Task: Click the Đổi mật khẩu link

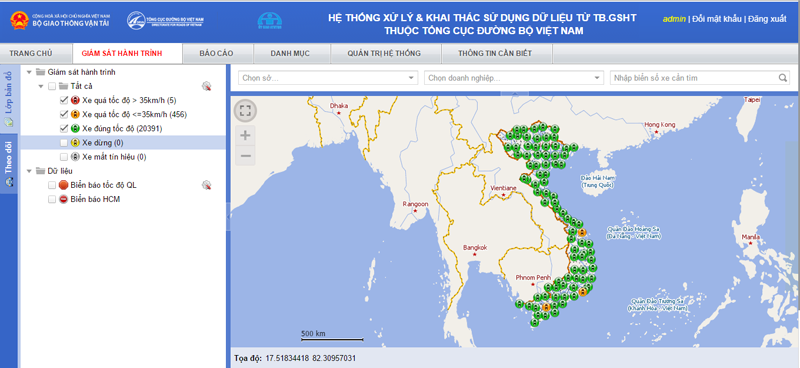Action: coord(716,19)
